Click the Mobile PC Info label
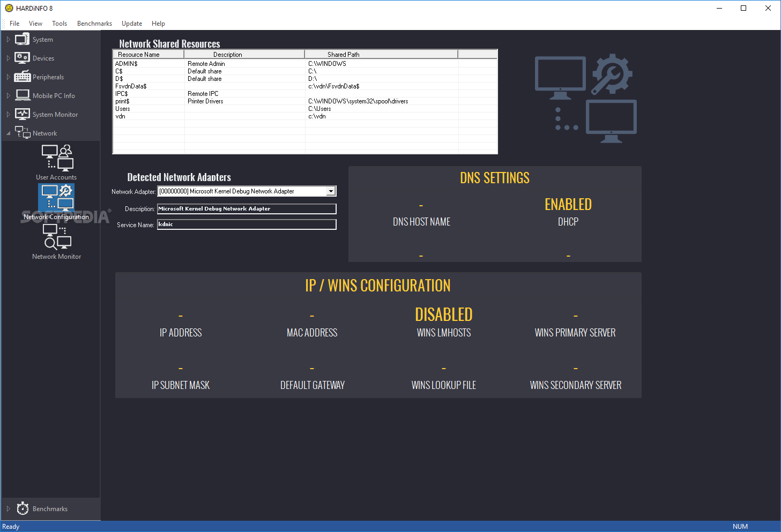The height and width of the screenshot is (532, 781). pos(54,96)
